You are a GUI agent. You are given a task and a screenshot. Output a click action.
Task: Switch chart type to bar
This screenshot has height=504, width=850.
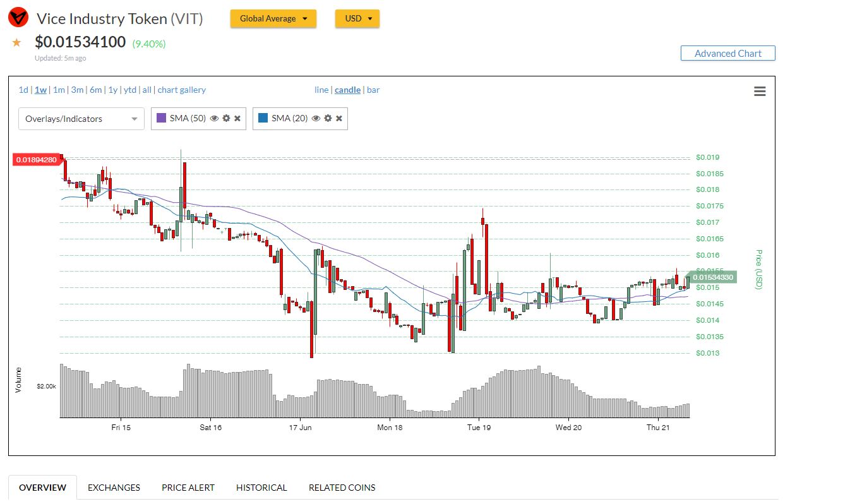[373, 90]
